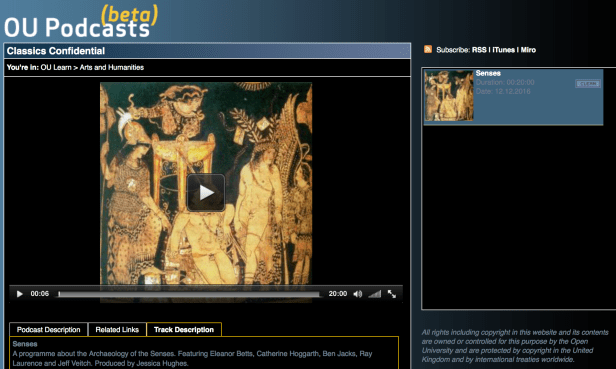
Task: Click 'Duration: 00:20:00' in the playlist
Action: point(505,82)
